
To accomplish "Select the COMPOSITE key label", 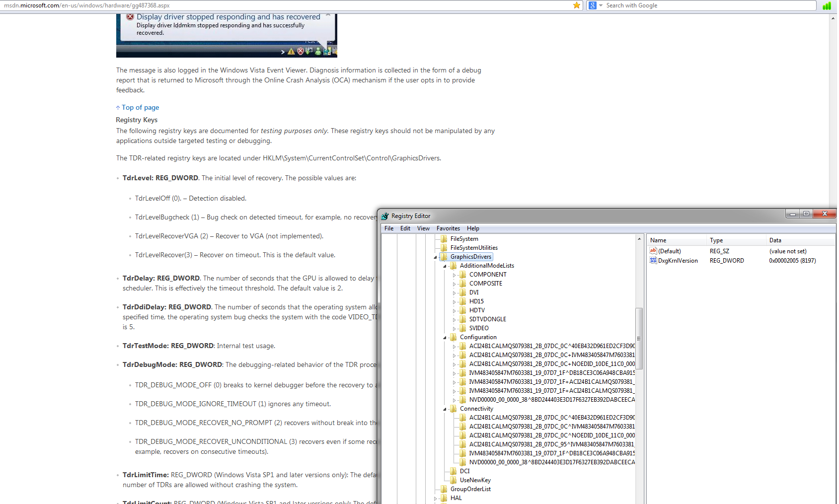I will point(486,284).
